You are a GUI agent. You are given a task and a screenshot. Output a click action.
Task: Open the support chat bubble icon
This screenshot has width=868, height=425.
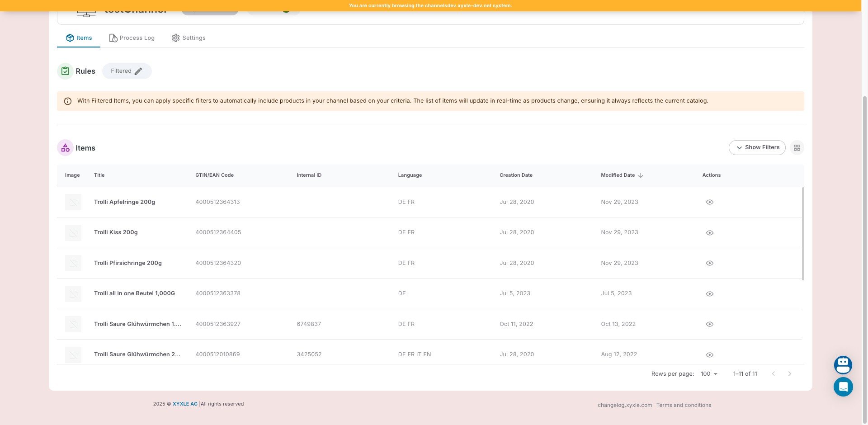(x=843, y=387)
